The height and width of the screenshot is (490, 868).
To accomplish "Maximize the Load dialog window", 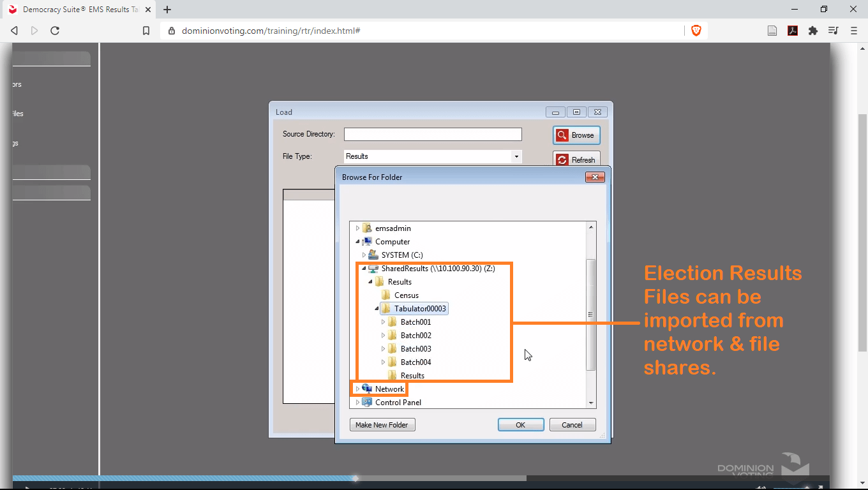I will pos(576,112).
